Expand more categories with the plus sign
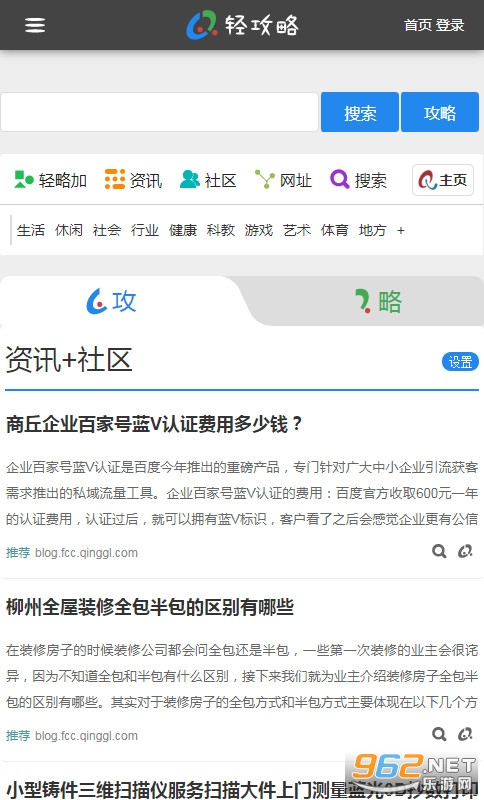Image resolution: width=484 pixels, height=800 pixels. coord(401,231)
